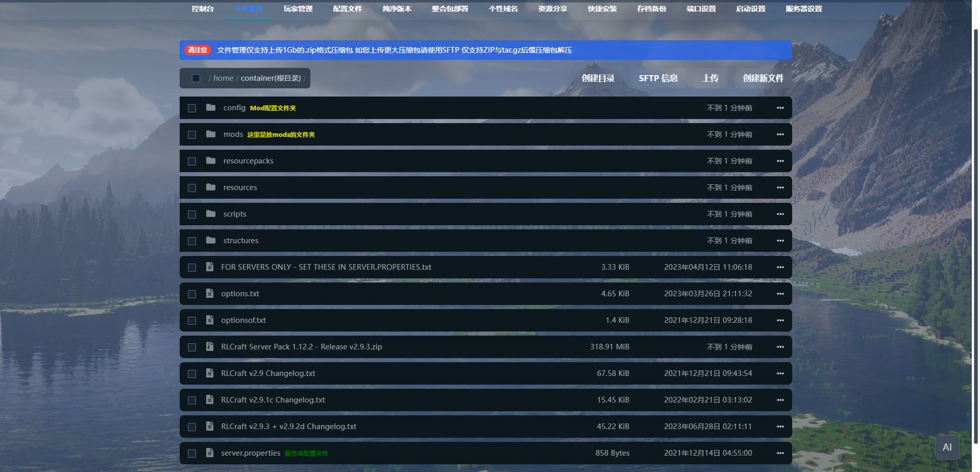Image resolution: width=980 pixels, height=472 pixels.
Task: Click the SFTP 信息 button
Action: 658,78
